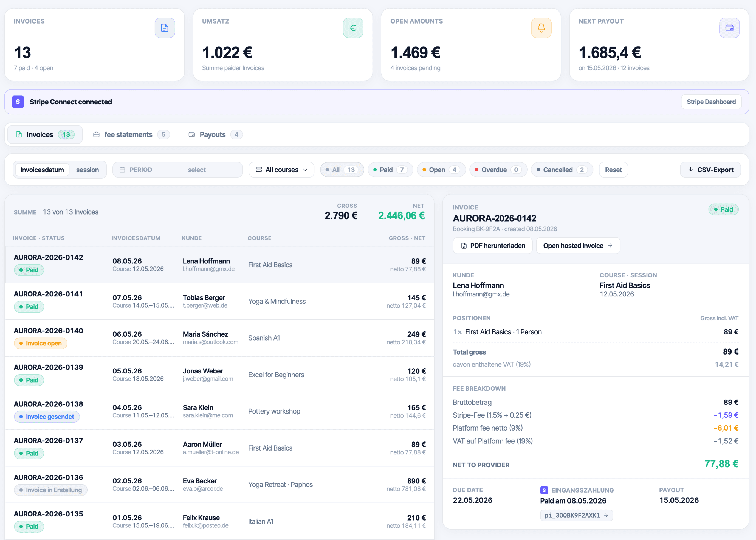Click the 77,88 € net to provider amount
The height and width of the screenshot is (540, 756).
(721, 464)
